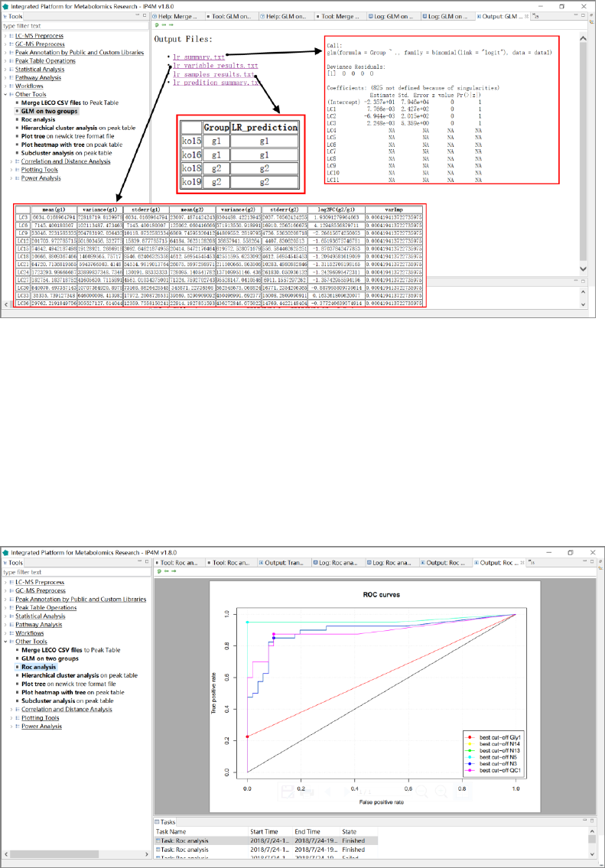This screenshot has width=605, height=868.
Task: Open lr_samples_results.txt link
Action: (213, 74)
